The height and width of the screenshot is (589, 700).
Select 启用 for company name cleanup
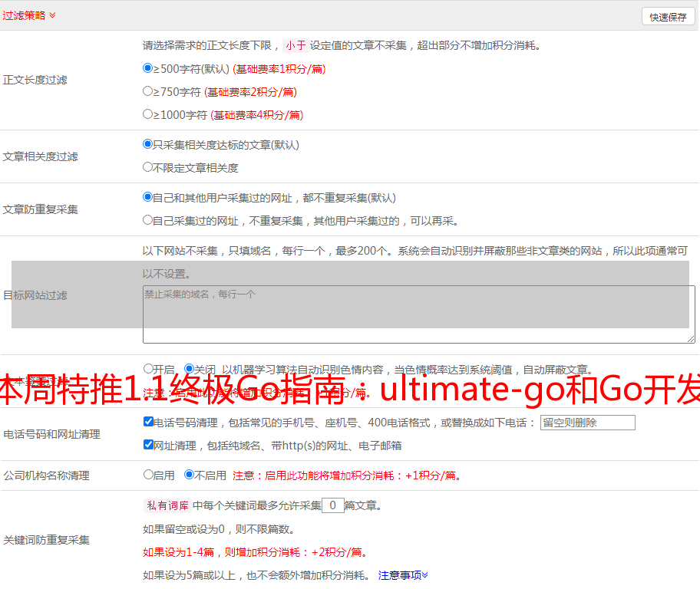pos(148,475)
